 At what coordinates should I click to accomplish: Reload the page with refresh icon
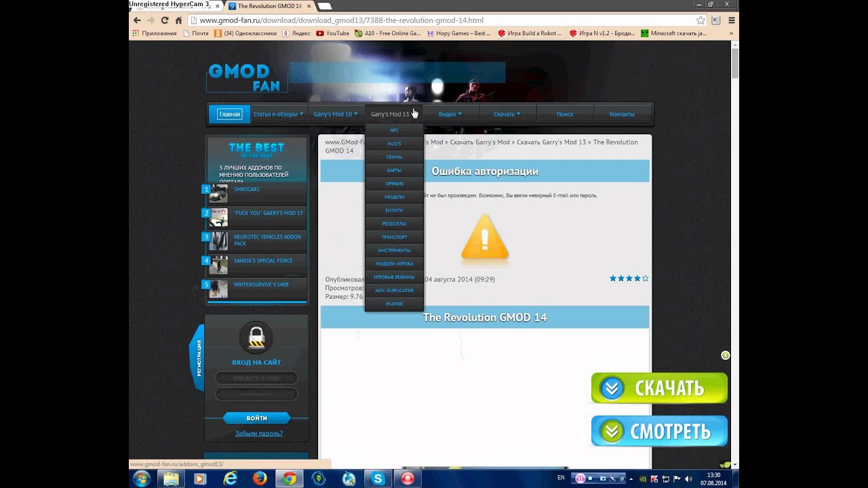tap(165, 20)
